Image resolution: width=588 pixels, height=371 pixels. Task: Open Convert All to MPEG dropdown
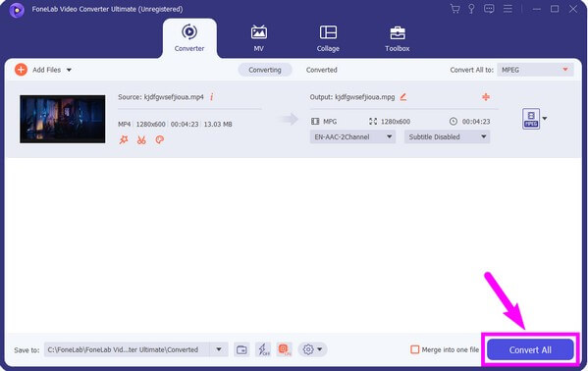(x=535, y=70)
